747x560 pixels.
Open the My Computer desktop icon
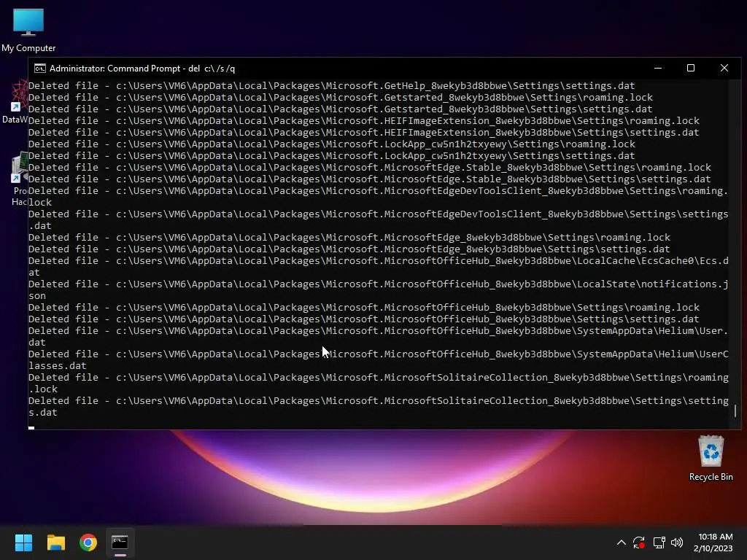tap(28, 29)
